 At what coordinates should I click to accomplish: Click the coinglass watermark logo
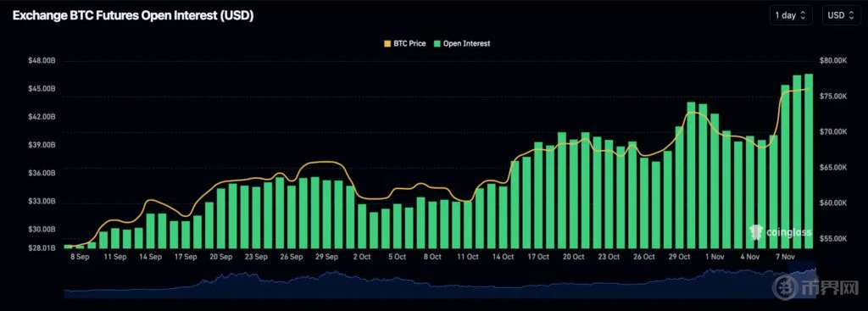[780, 232]
